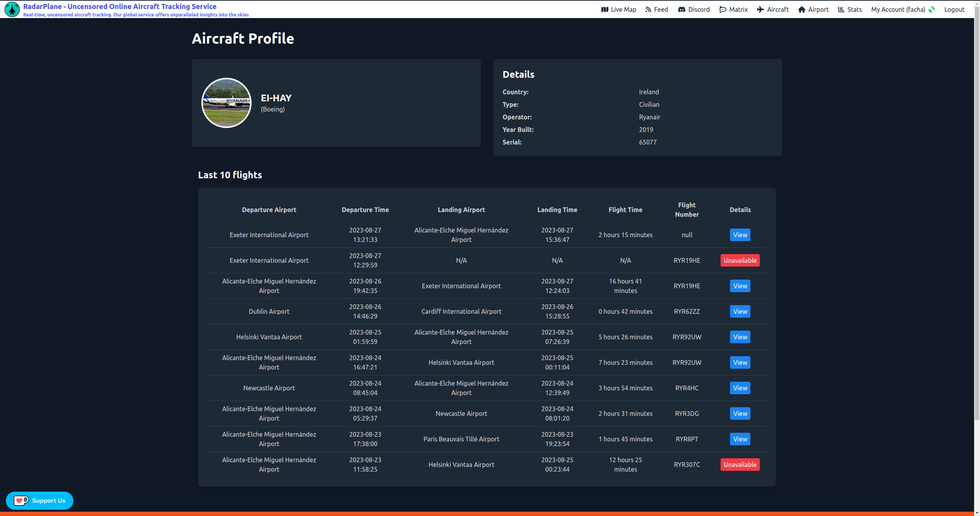Click the RadarPlane site title link
The width and height of the screenshot is (980, 516).
[x=120, y=6]
